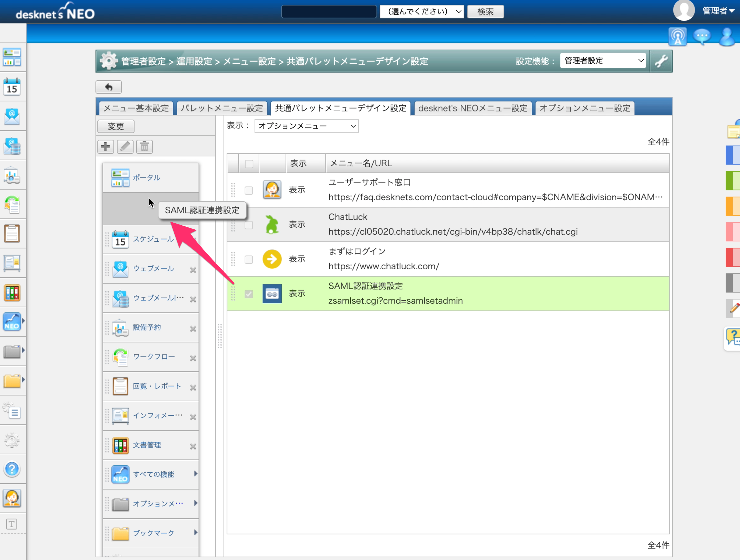The height and width of the screenshot is (560, 740).
Task: Switch to オプションメニュー設定 tab
Action: click(x=584, y=108)
